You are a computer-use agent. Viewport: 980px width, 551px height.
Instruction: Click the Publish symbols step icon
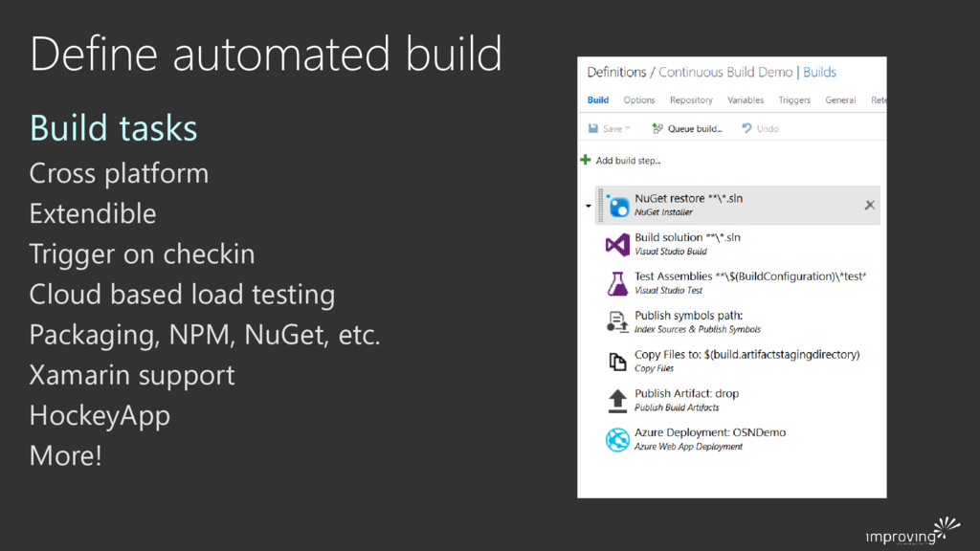coord(617,322)
